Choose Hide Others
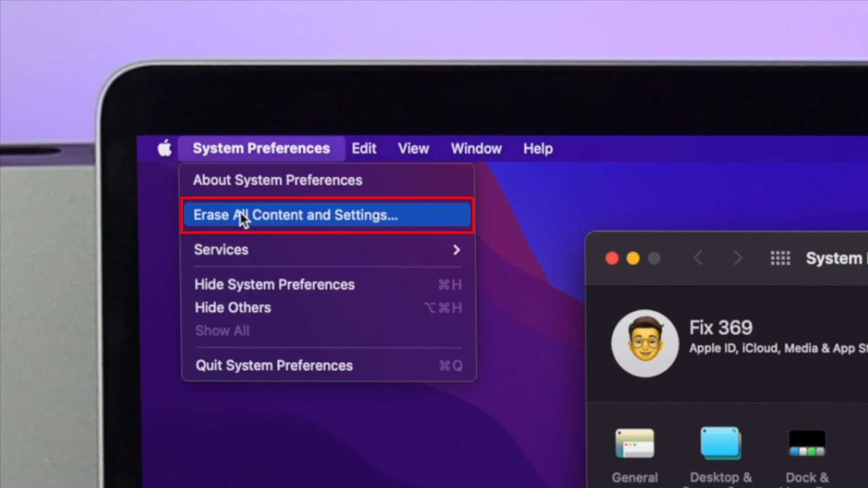The height and width of the screenshot is (488, 868). click(x=328, y=307)
